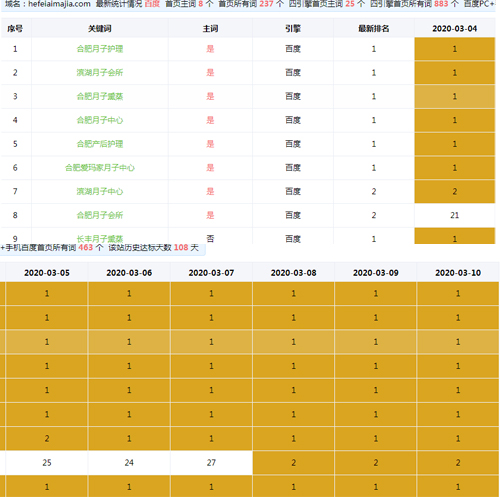Select keyword 合肥产后护理
The width and height of the screenshot is (500, 497).
click(100, 144)
